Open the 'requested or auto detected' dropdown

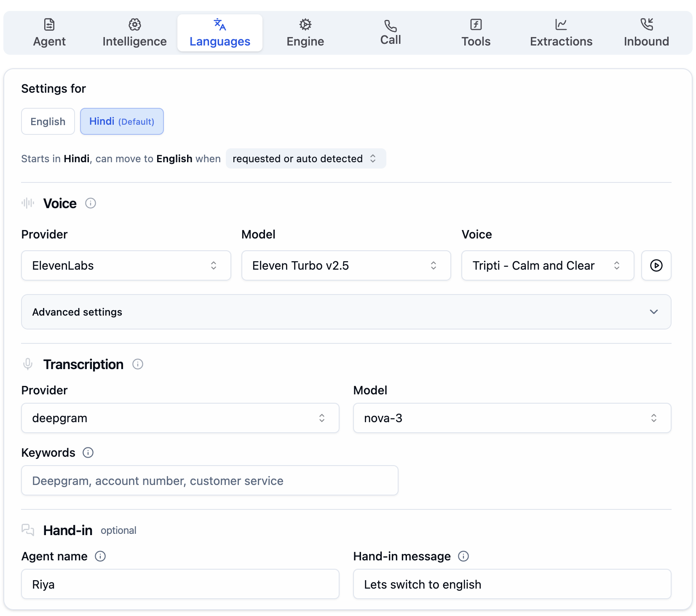coord(305,158)
